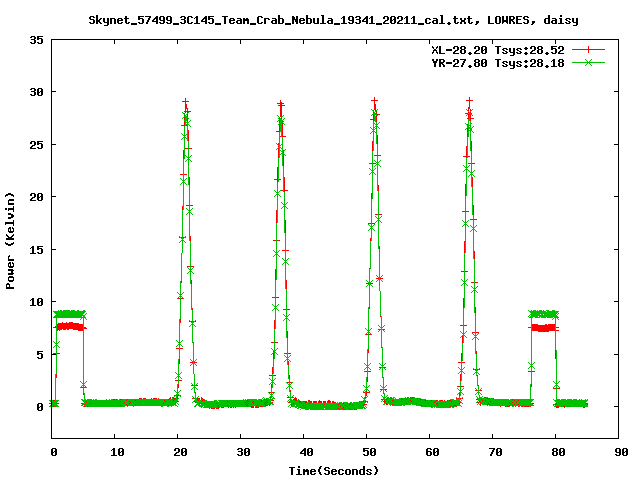Click the 'Power (Kelvin)' y-axis label
Viewport: 640px width, 480px height.
pos(10,241)
